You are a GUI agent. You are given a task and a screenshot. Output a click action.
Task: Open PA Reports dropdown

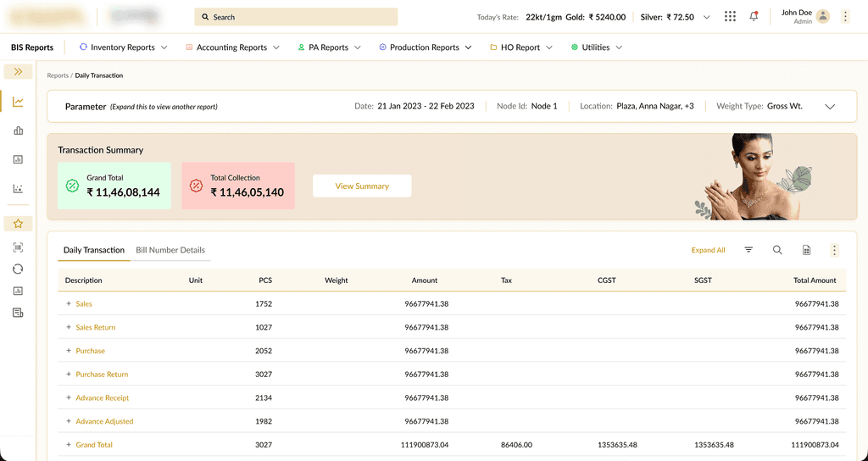coord(330,47)
